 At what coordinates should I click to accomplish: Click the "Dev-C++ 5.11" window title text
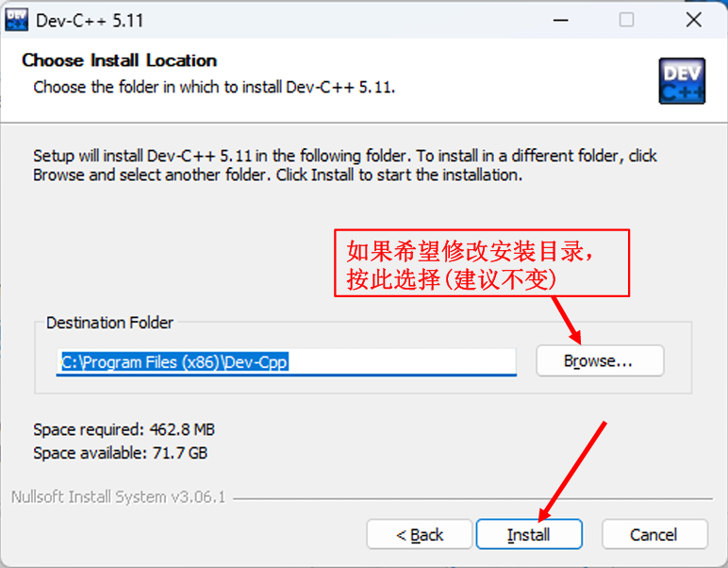(90, 20)
